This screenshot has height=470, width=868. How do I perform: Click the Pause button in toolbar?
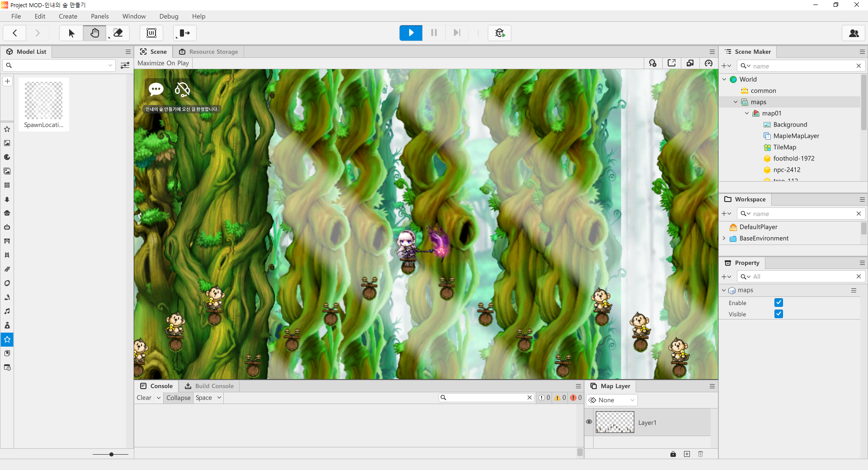pyautogui.click(x=434, y=33)
